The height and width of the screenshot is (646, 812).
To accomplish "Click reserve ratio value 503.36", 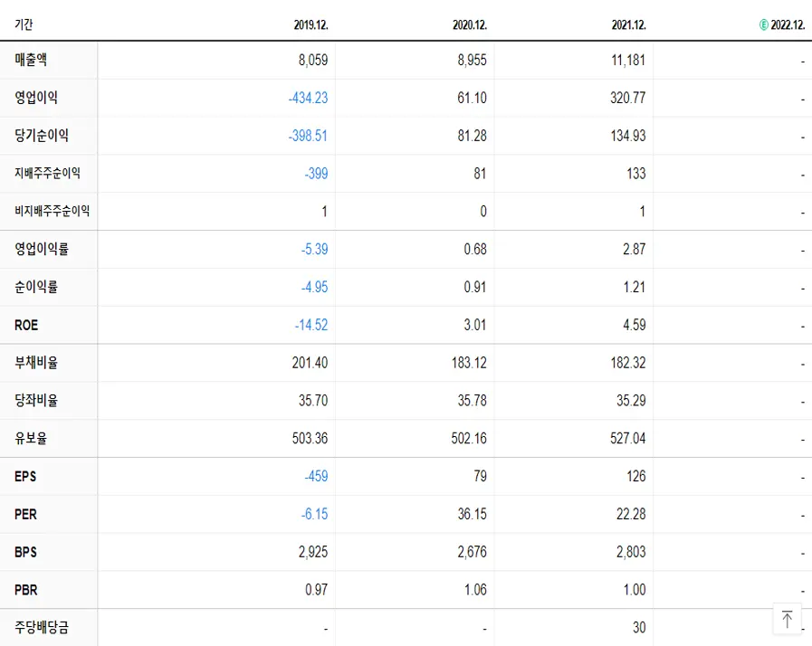I will click(310, 439).
